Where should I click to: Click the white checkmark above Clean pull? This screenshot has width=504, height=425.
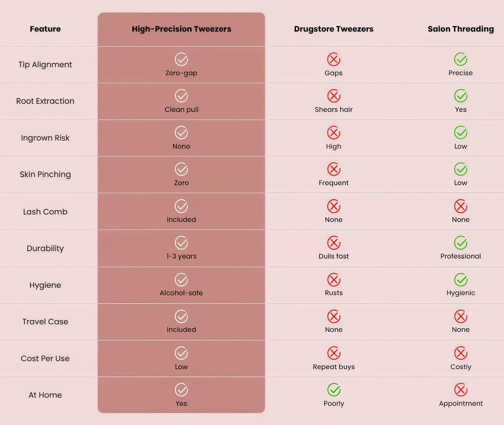pyautogui.click(x=181, y=96)
